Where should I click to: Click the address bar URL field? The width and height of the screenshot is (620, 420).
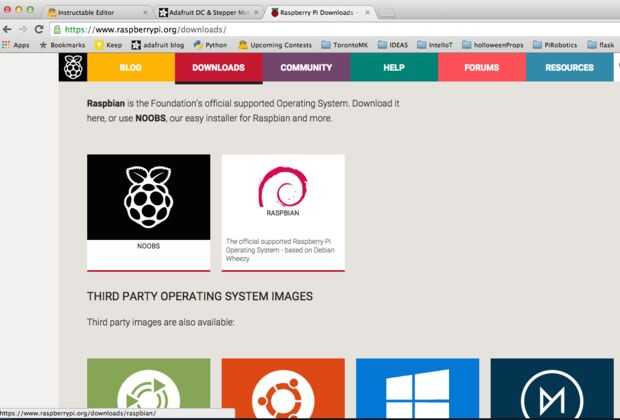[x=336, y=30]
